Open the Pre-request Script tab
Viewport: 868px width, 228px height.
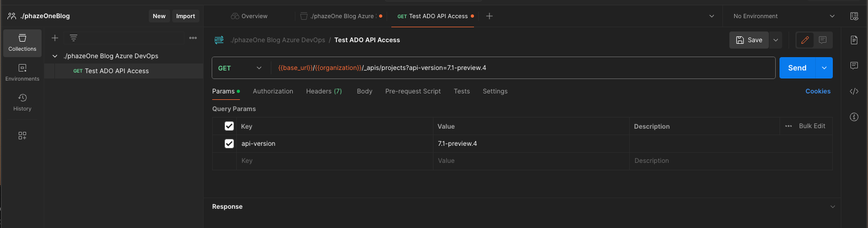(x=413, y=91)
